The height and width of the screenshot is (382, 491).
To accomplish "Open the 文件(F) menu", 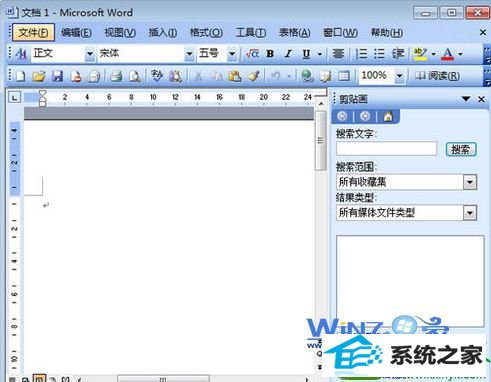I will pyautogui.click(x=33, y=32).
